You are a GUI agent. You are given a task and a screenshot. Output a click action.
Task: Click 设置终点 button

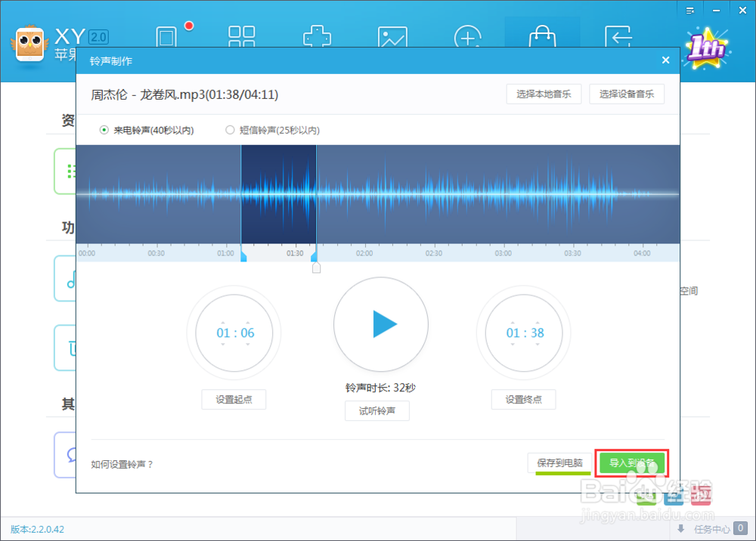coord(524,400)
